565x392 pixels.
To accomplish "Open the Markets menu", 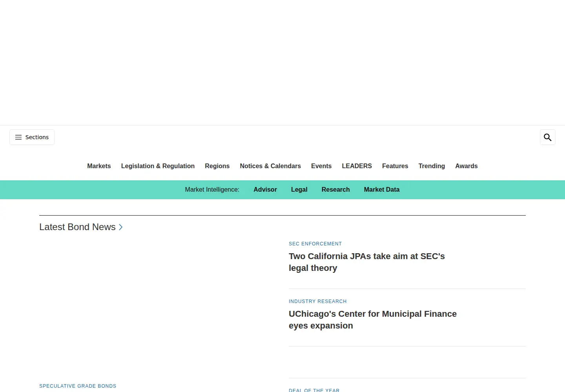I will (99, 166).
